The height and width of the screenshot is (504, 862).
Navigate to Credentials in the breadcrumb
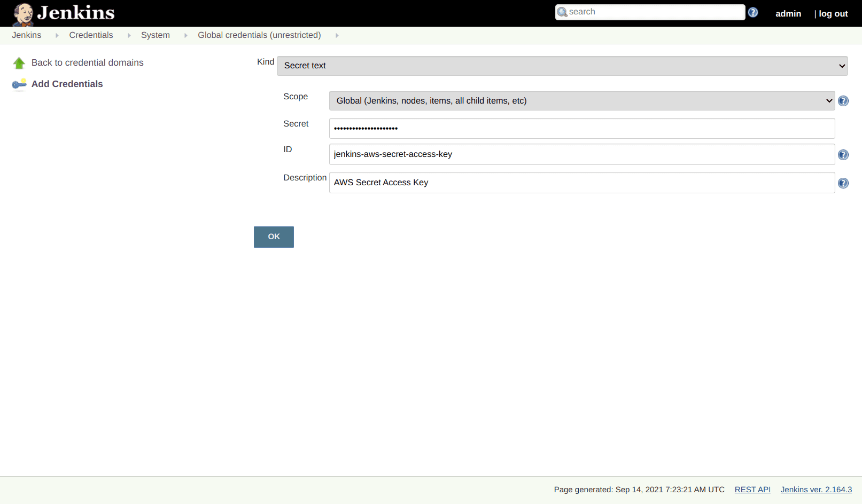(x=91, y=35)
